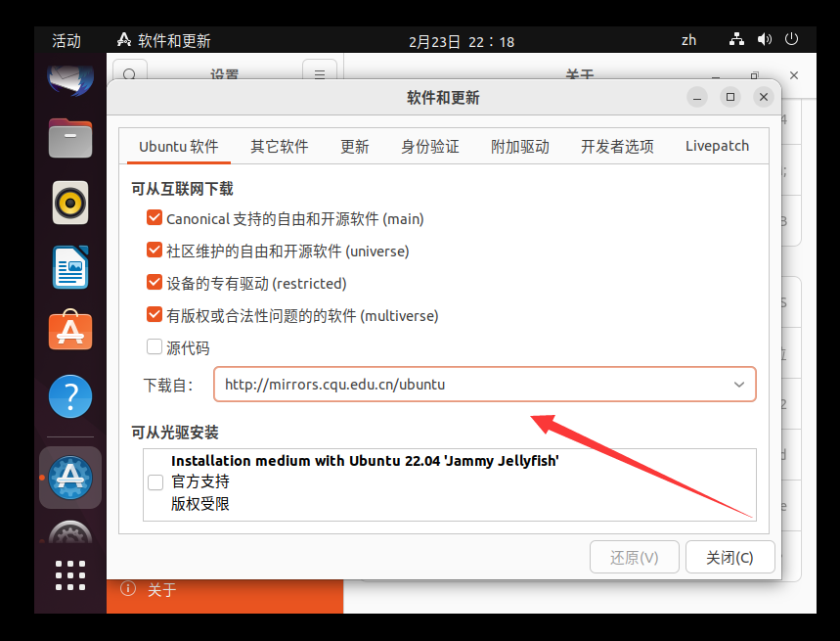Toggle community-maintained universe checkbox
840x641 pixels.
(x=155, y=250)
